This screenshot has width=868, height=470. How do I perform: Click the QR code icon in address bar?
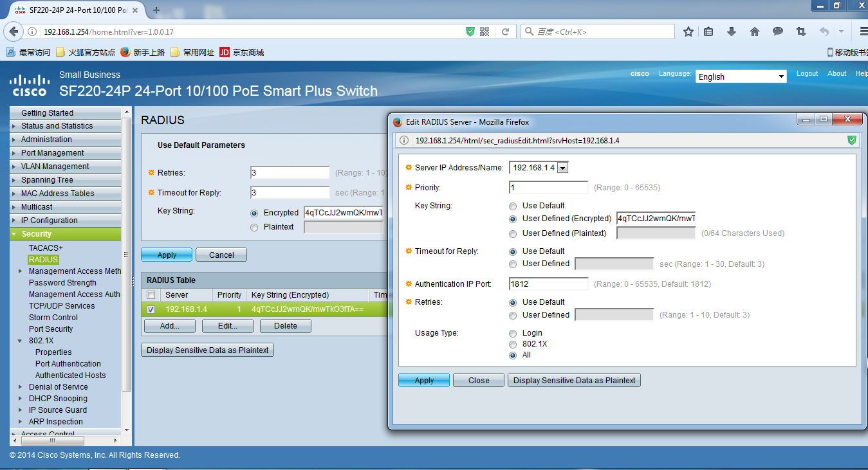click(x=485, y=32)
